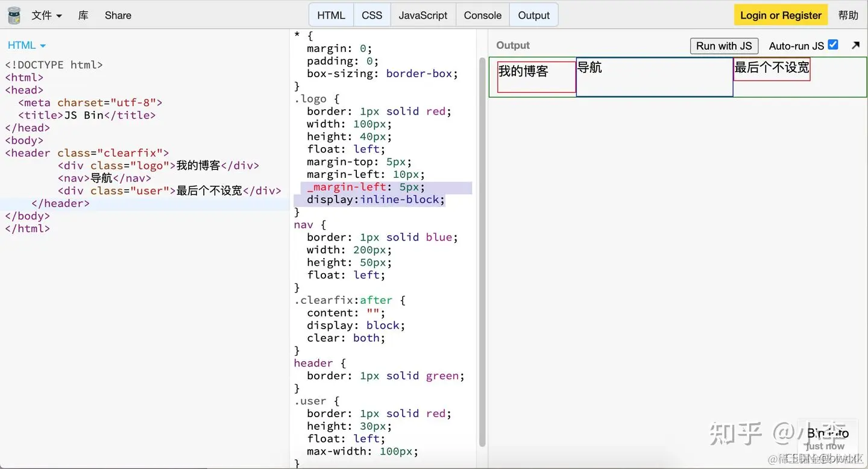The height and width of the screenshot is (469, 868).
Task: Click the </header> closing tag line
Action: 60,204
